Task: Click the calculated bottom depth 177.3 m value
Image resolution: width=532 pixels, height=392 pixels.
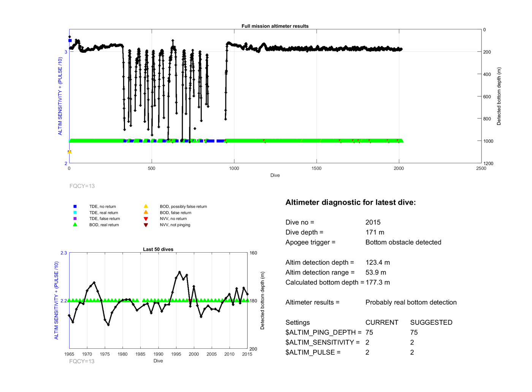Action: point(378,282)
